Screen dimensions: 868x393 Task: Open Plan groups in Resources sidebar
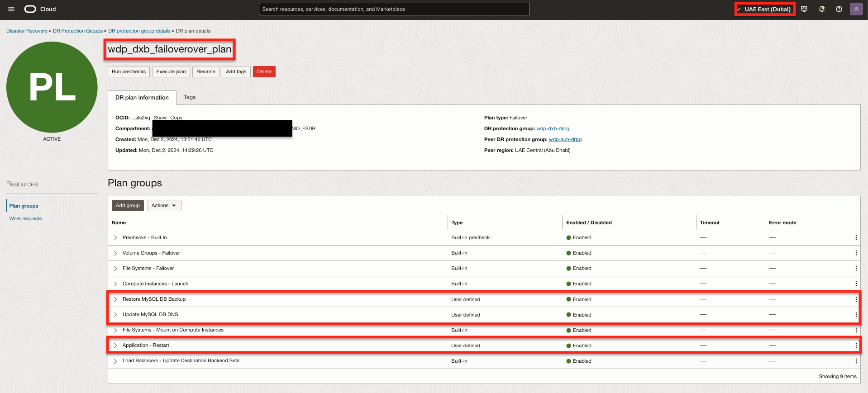tap(24, 206)
